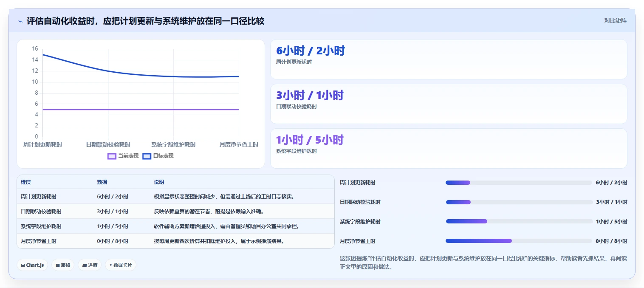
Task: Click the chart x-axis label 系统字段维护耗时
Action: 173,145
